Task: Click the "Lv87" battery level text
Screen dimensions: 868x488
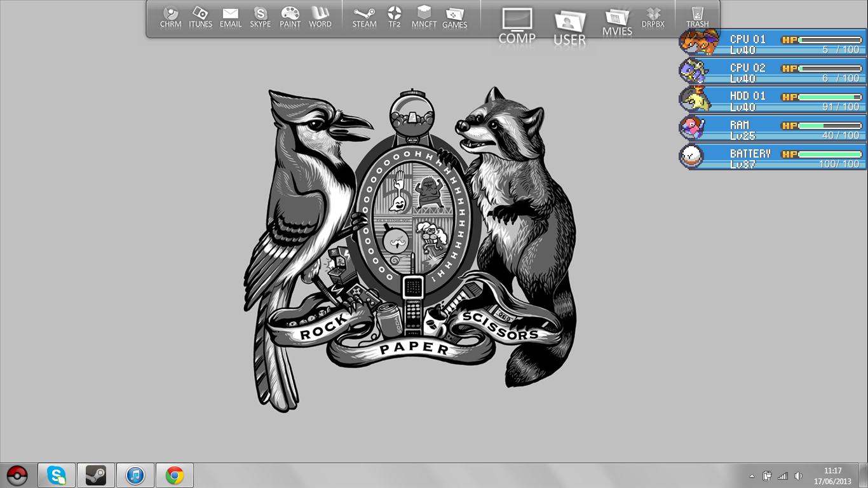Action: click(743, 164)
